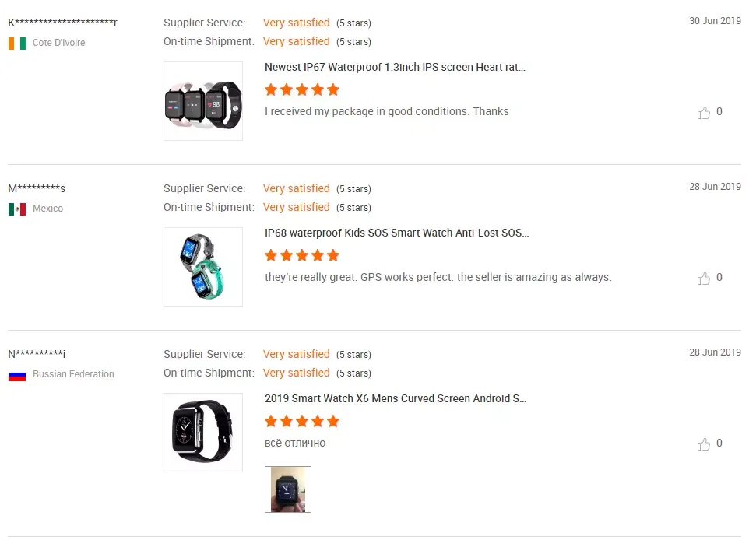Open the IP68 waterproof Kids SOS Smart Watch link
This screenshot has height=540, width=756.
point(396,233)
